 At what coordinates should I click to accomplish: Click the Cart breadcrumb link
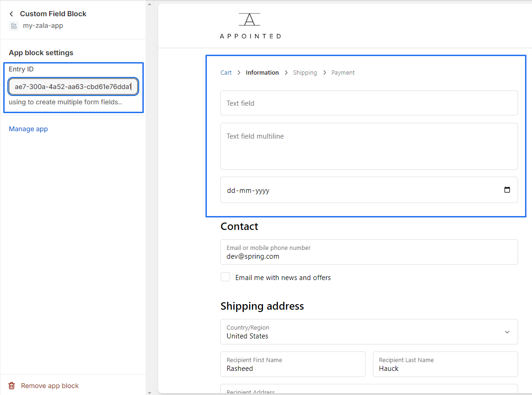[226, 73]
